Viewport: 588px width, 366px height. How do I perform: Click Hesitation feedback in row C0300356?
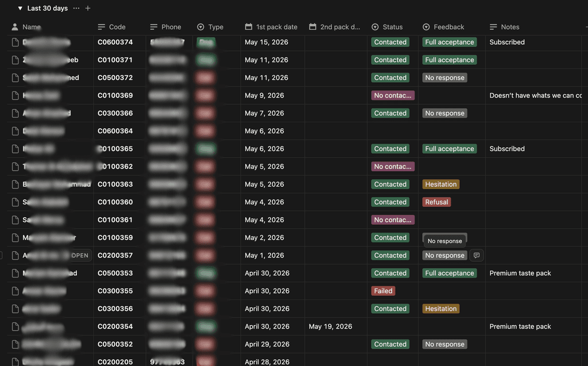[x=440, y=309]
